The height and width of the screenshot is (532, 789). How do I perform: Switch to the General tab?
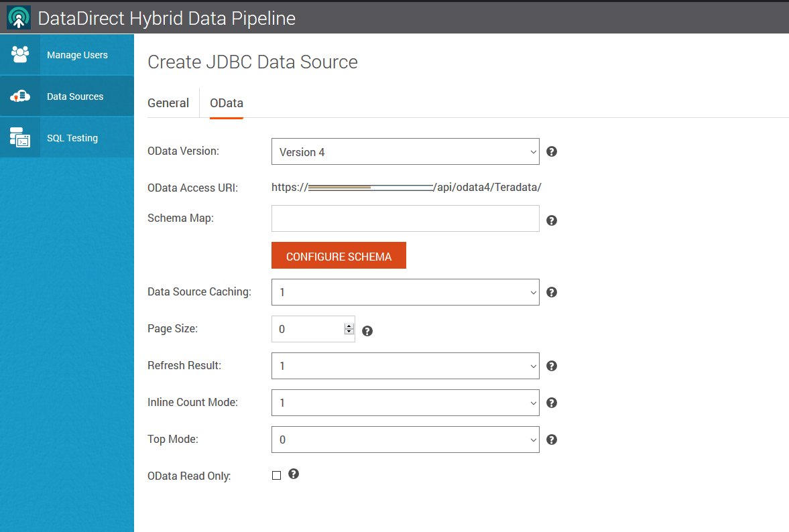(168, 103)
